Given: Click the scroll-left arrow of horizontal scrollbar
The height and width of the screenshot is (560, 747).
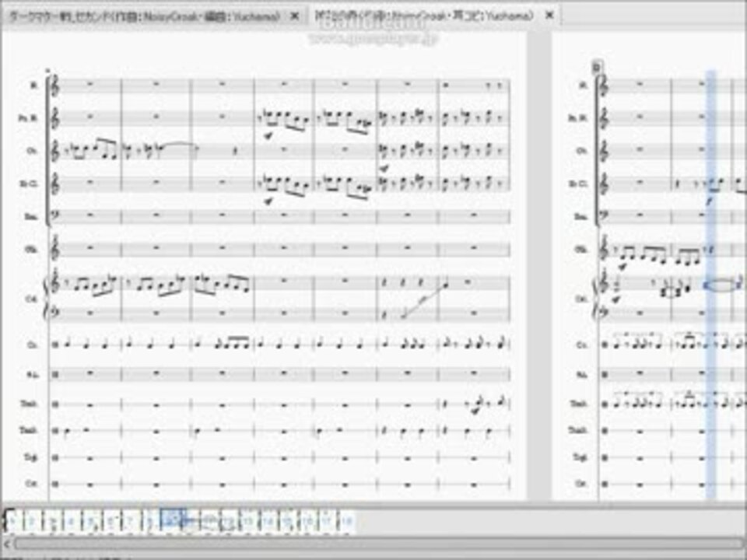Looking at the screenshot, I should (x=7, y=544).
